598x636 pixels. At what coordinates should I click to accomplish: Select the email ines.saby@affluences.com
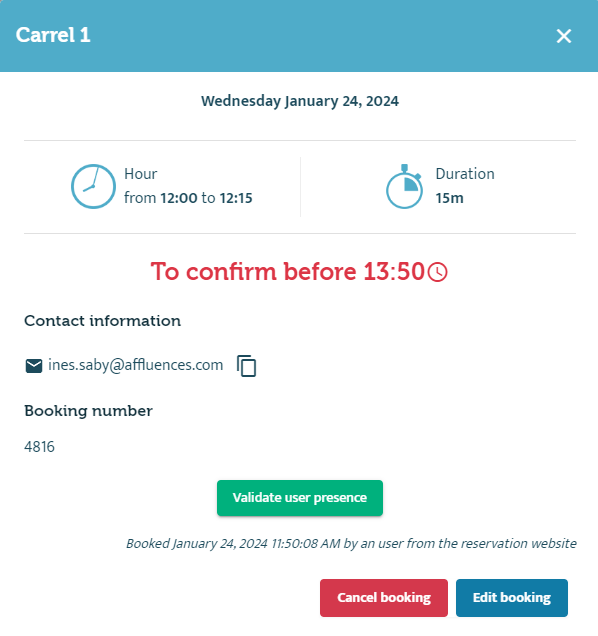tap(136, 365)
